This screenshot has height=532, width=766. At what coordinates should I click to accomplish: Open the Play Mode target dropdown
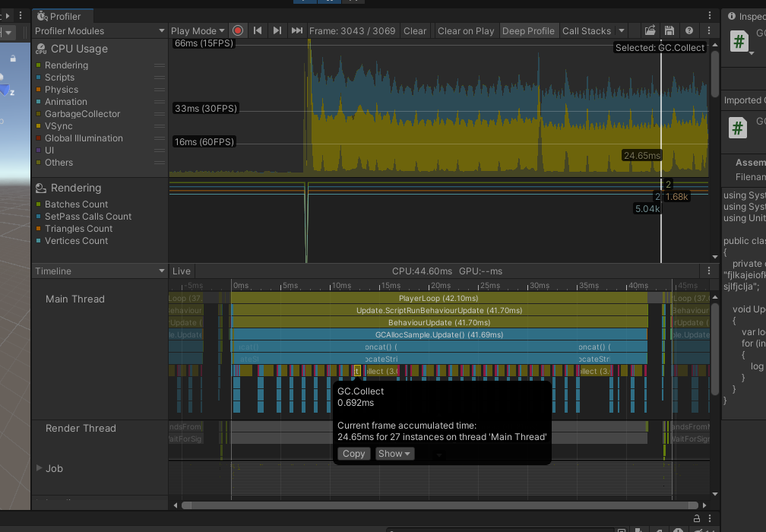197,30
